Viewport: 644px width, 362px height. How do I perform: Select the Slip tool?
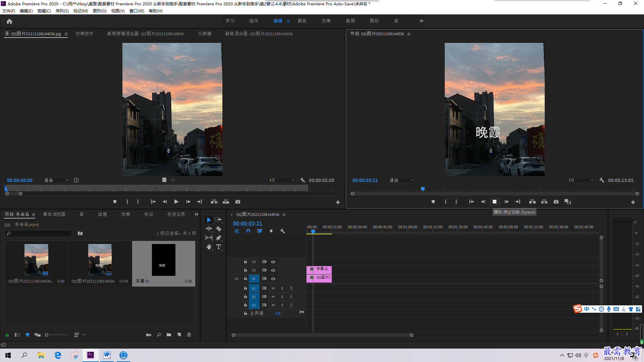click(x=209, y=238)
